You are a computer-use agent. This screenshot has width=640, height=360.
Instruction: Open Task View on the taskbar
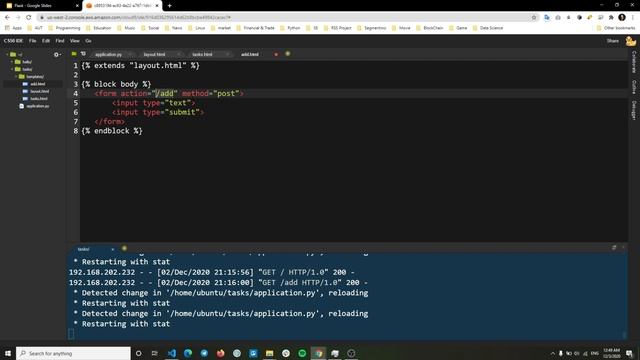point(154,353)
